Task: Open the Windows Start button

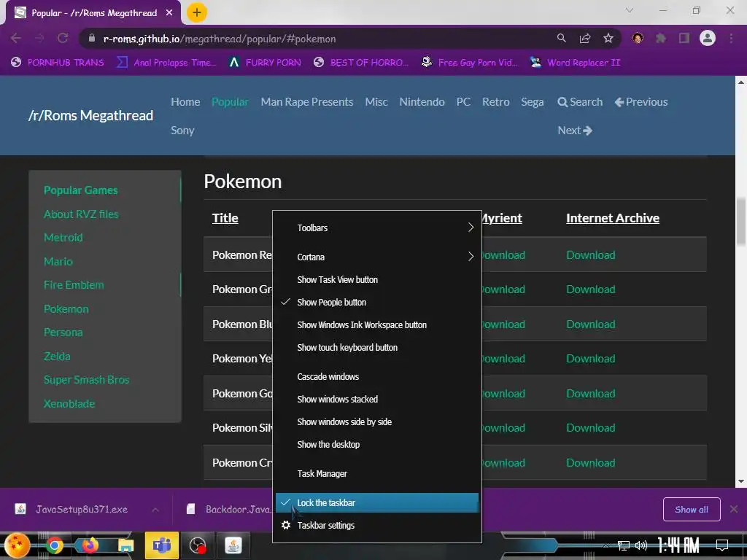Action: (18, 545)
